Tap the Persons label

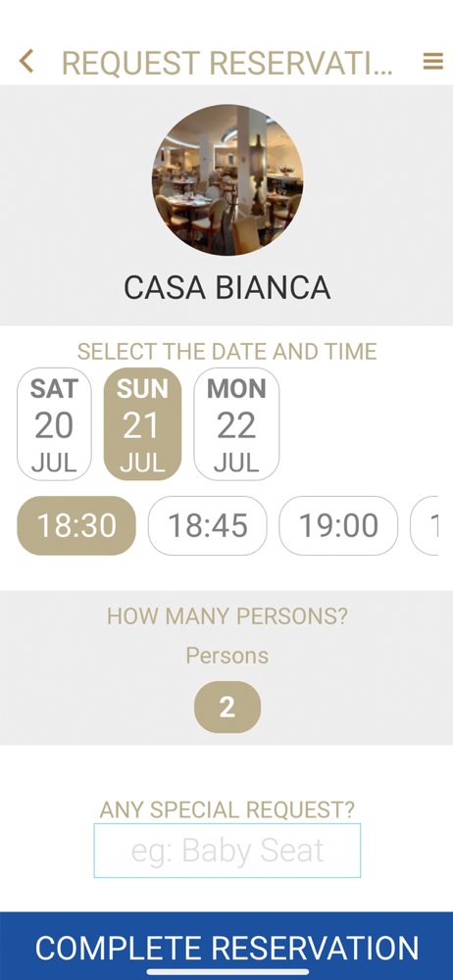coord(227,656)
